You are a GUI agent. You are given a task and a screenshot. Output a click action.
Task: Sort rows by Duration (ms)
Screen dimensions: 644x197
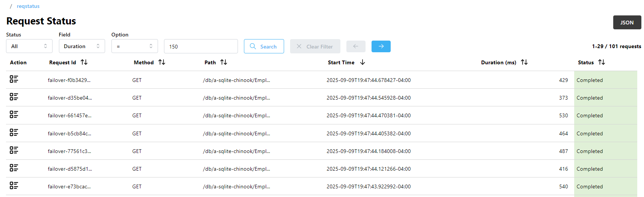(524, 62)
